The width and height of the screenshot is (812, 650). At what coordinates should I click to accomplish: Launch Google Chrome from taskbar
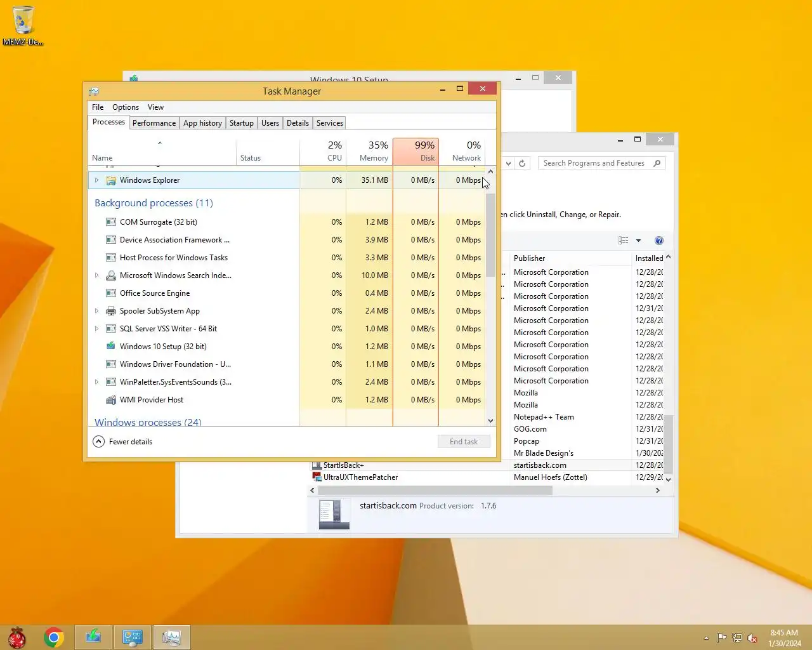(x=54, y=637)
